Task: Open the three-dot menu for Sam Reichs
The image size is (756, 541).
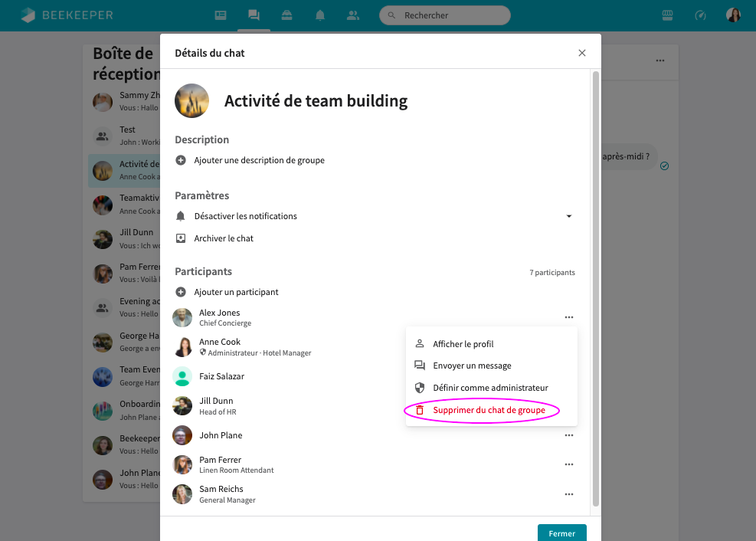Action: pyautogui.click(x=568, y=494)
